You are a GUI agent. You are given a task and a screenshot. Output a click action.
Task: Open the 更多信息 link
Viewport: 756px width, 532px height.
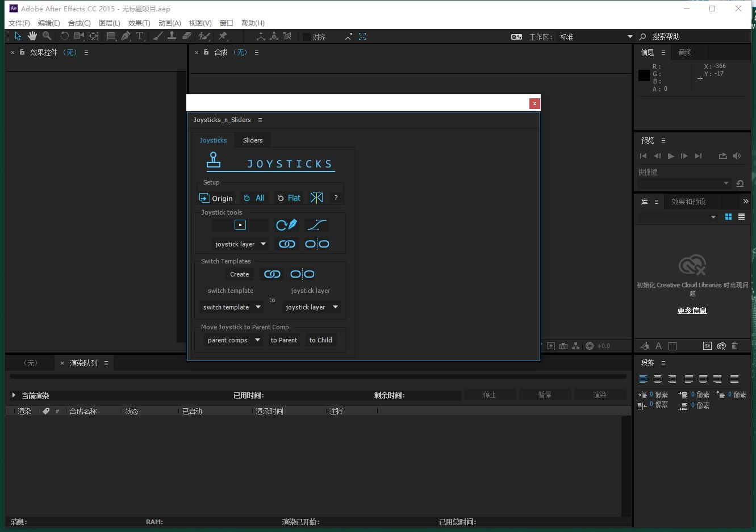[692, 311]
